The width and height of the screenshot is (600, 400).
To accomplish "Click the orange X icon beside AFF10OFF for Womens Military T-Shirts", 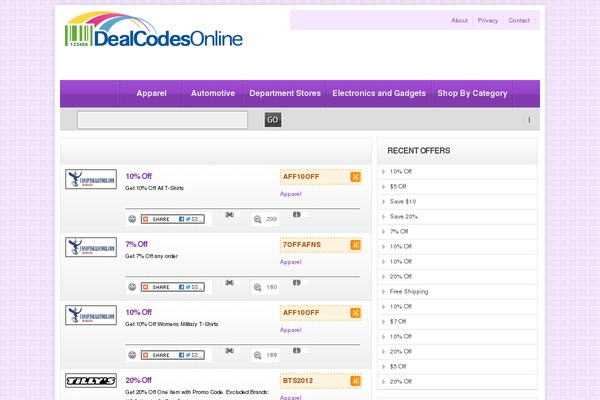I will coord(355,313).
